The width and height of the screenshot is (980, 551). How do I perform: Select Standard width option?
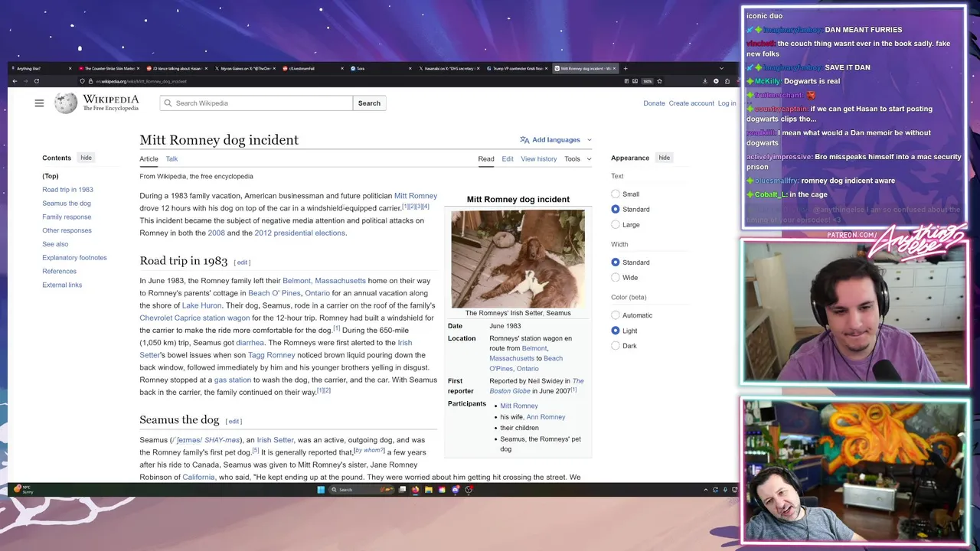(x=616, y=262)
